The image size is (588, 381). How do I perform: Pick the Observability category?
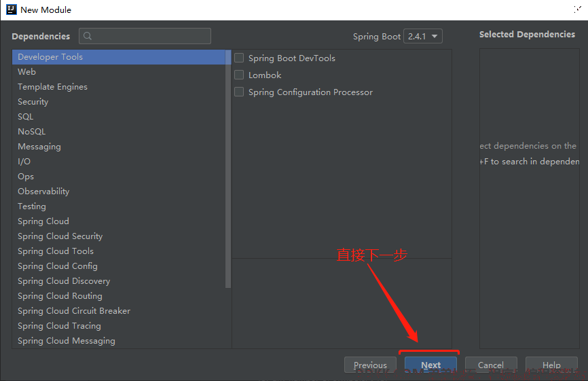pyautogui.click(x=119, y=192)
